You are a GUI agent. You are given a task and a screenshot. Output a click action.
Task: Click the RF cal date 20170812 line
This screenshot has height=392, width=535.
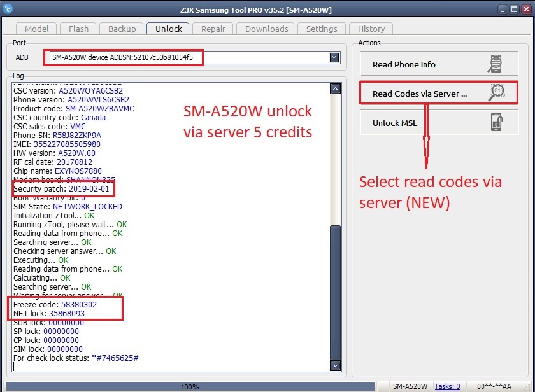pyautogui.click(x=52, y=162)
